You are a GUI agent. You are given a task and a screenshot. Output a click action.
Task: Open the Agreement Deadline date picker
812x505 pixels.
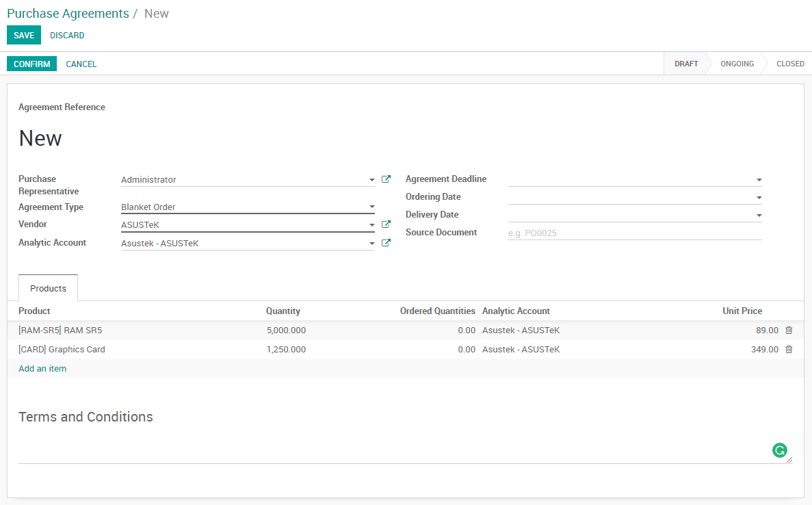pos(759,180)
